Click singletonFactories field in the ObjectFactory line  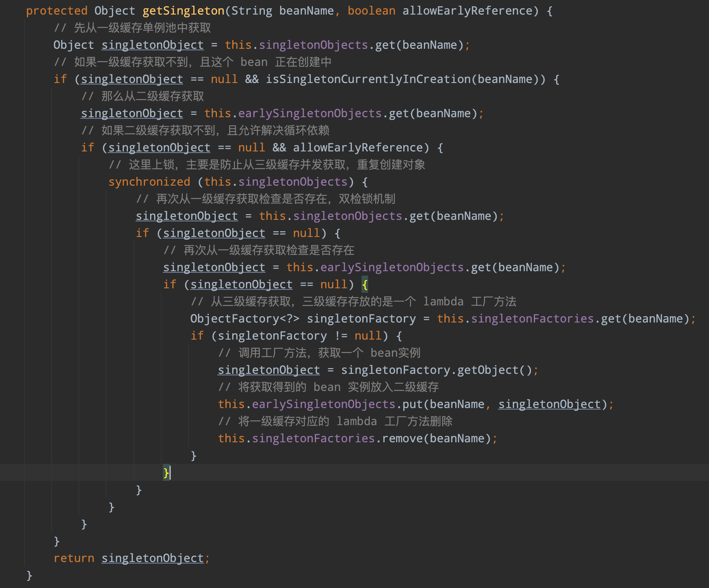pyautogui.click(x=532, y=318)
